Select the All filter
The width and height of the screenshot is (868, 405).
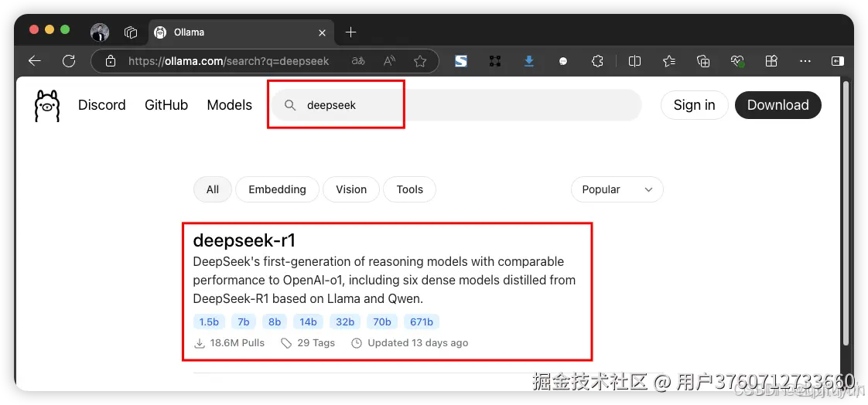coord(213,189)
